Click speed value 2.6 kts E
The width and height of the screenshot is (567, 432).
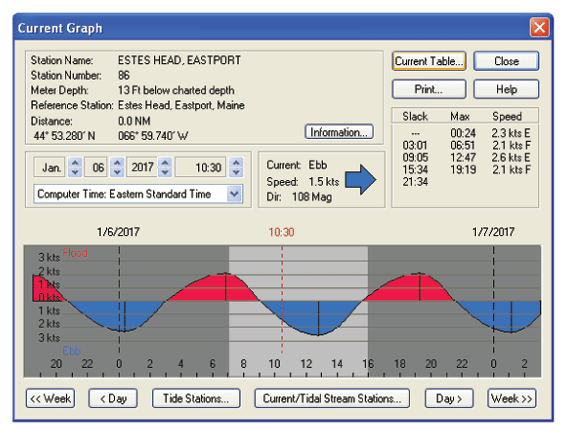coord(511,158)
